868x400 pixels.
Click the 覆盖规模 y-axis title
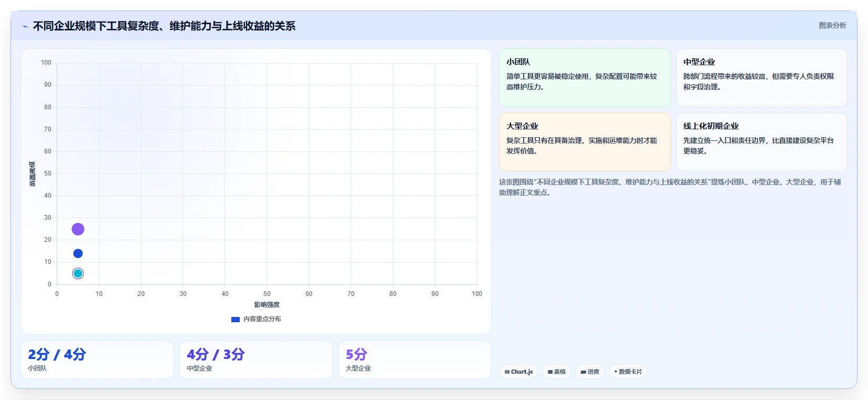(x=33, y=173)
